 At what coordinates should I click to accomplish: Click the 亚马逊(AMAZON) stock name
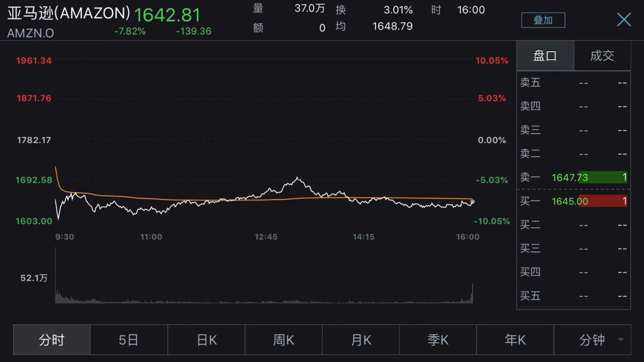(x=69, y=13)
